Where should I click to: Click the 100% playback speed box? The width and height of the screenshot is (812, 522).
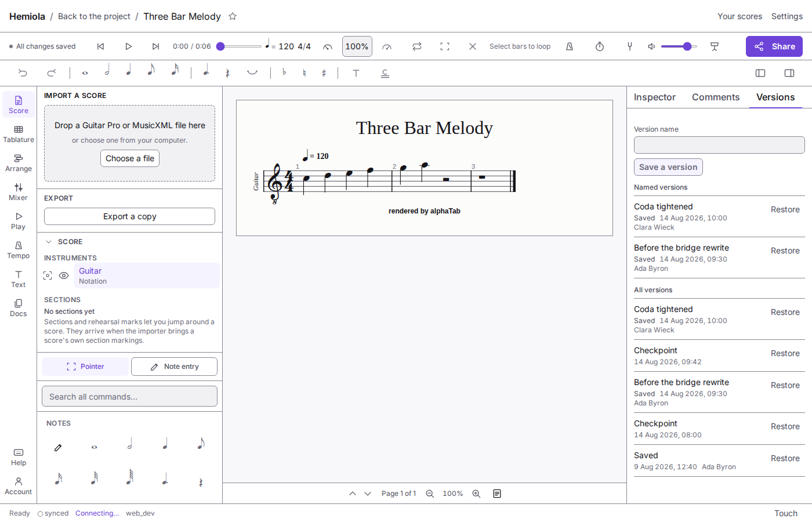tap(357, 46)
